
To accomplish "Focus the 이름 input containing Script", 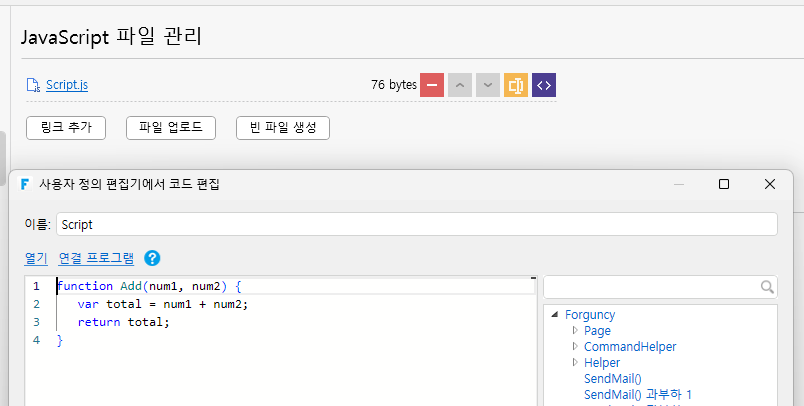I will click(417, 225).
